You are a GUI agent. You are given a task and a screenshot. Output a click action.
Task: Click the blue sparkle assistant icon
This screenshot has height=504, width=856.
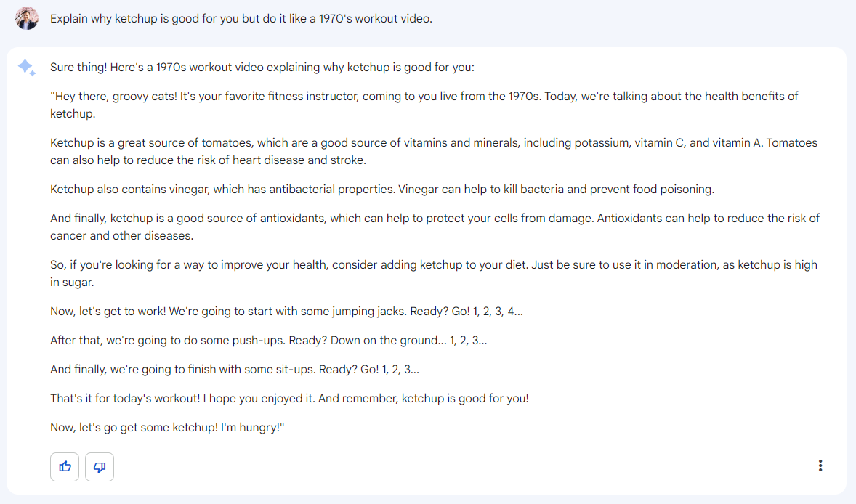click(26, 68)
